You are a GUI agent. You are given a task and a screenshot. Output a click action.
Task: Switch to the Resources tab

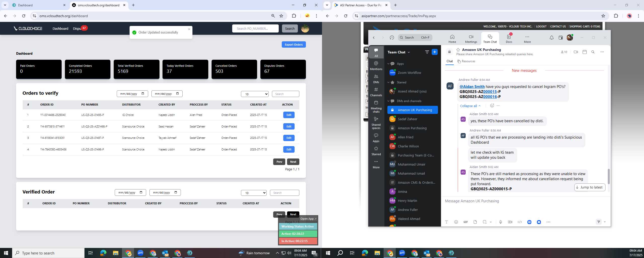466,61
